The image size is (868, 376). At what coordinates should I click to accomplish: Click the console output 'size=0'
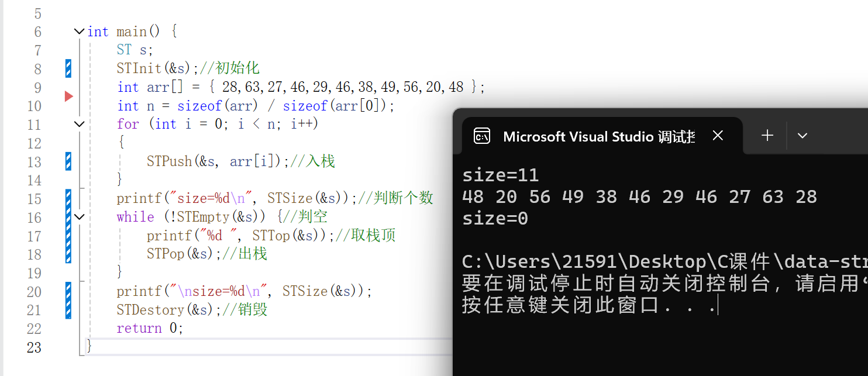tap(495, 219)
